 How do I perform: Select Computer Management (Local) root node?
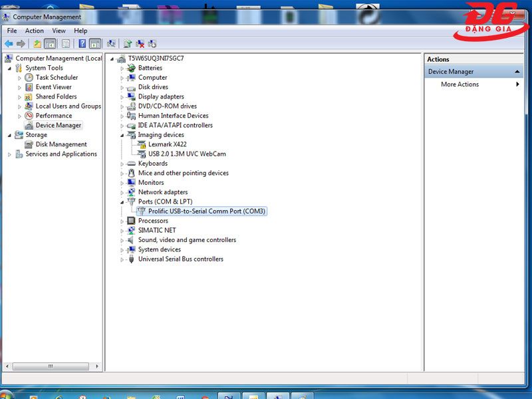[x=59, y=59]
